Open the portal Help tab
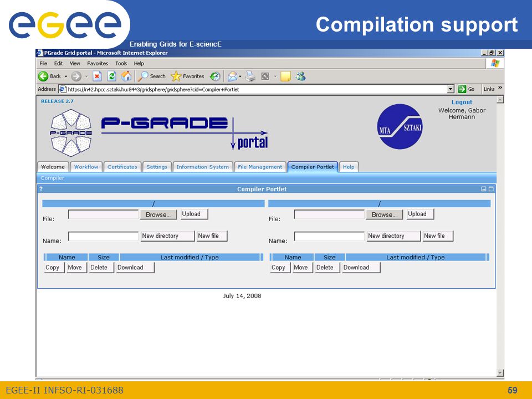The height and width of the screenshot is (399, 532). [349, 167]
